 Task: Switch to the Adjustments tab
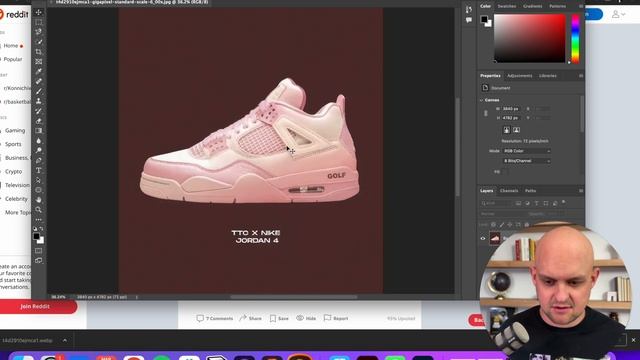520,76
